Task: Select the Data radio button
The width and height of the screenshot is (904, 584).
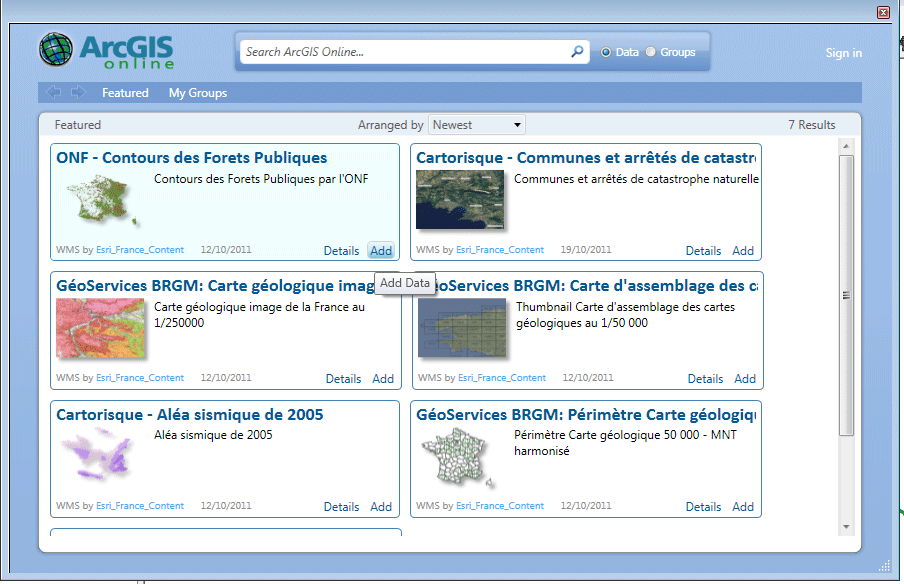Action: click(x=606, y=52)
